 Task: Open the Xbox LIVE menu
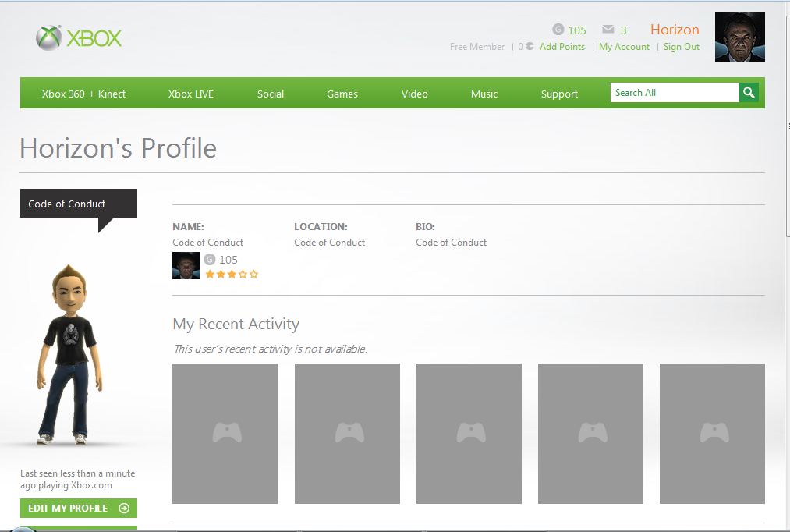tap(191, 94)
